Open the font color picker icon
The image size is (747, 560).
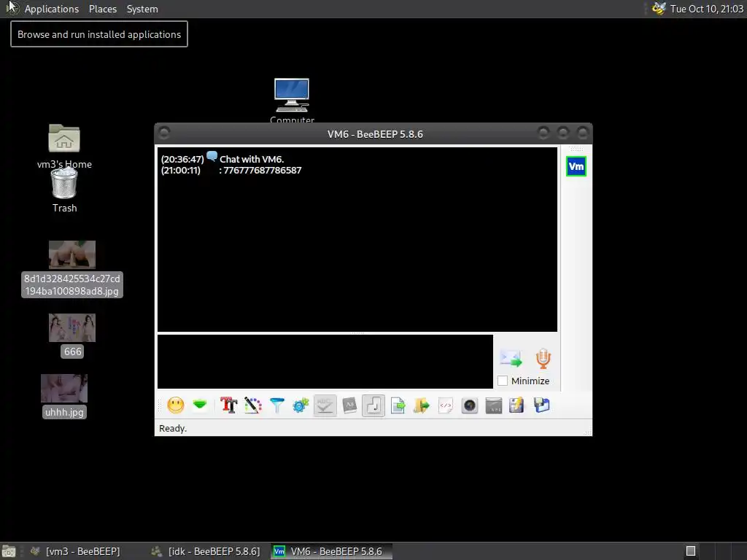click(253, 405)
